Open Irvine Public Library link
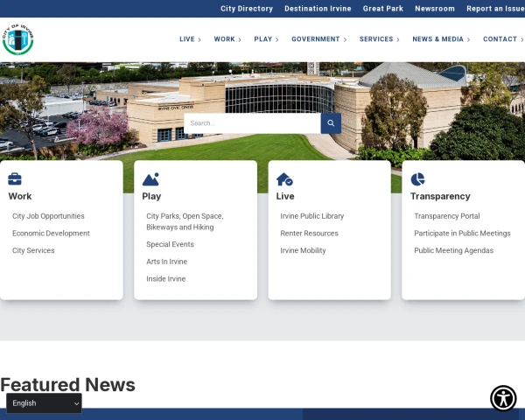525x420 pixels. click(312, 216)
